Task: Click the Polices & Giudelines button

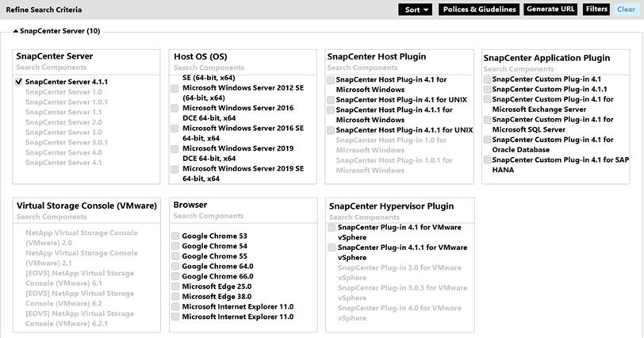Action: (478, 10)
